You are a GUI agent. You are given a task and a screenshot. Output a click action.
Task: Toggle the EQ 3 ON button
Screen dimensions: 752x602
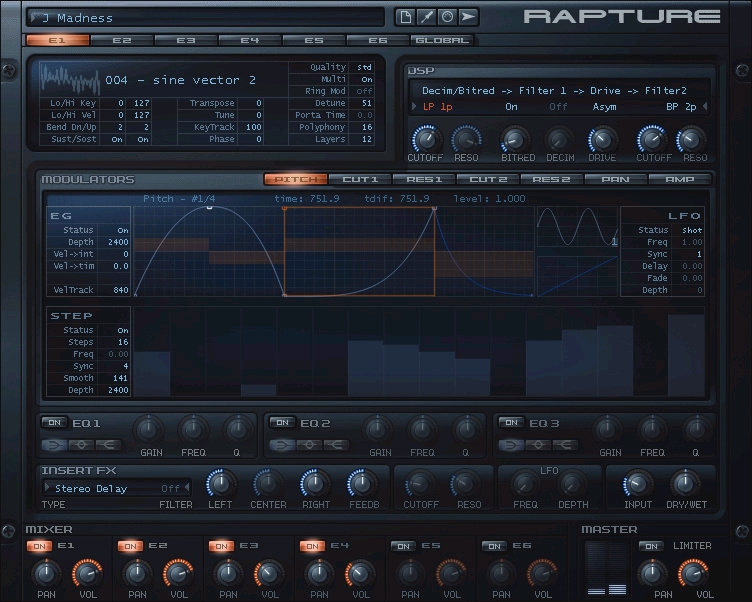pos(511,422)
